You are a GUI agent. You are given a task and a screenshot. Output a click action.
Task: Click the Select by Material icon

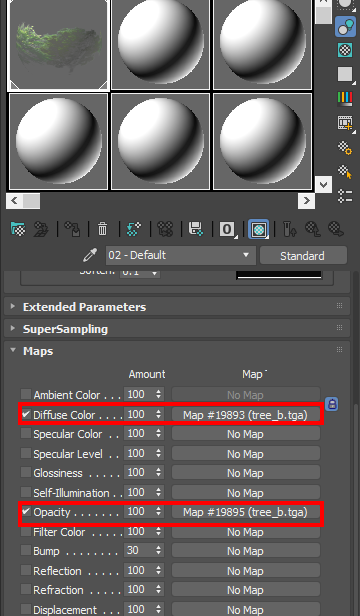click(x=345, y=172)
